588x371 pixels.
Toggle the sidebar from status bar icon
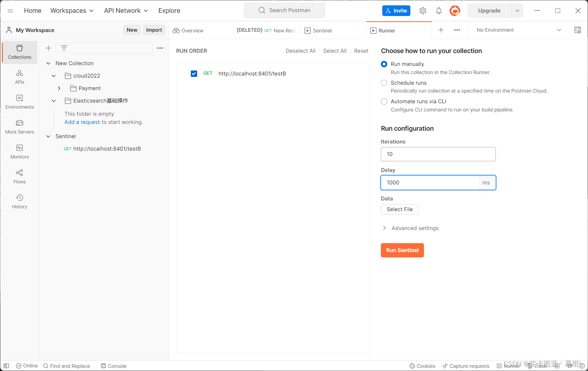point(6,366)
